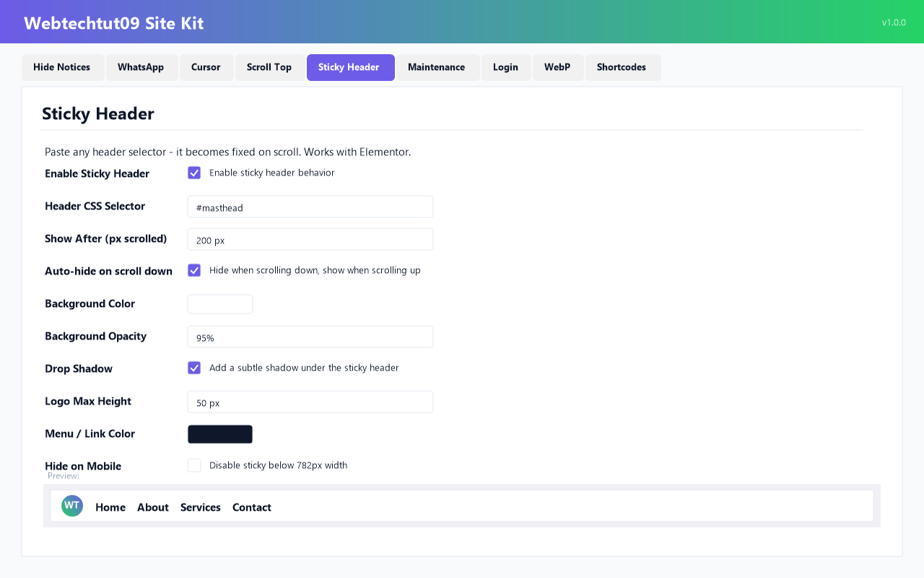Screen dimensions: 924x578
Task: Click the 'Paste any header selector' description
Action: click(x=227, y=152)
